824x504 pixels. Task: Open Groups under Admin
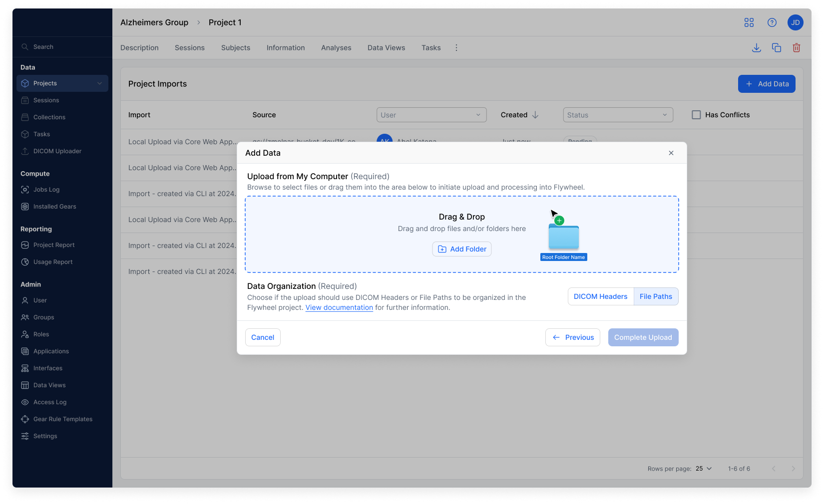[x=62, y=317]
